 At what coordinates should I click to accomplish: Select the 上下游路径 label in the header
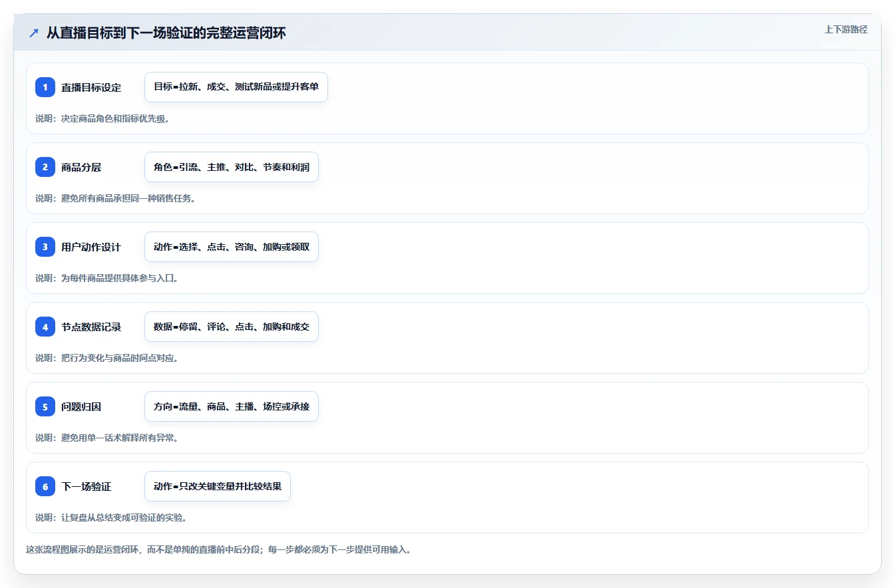(x=846, y=29)
